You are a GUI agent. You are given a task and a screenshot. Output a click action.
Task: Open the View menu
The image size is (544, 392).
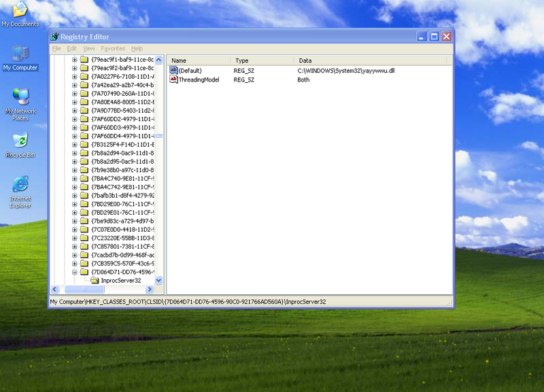click(x=89, y=48)
